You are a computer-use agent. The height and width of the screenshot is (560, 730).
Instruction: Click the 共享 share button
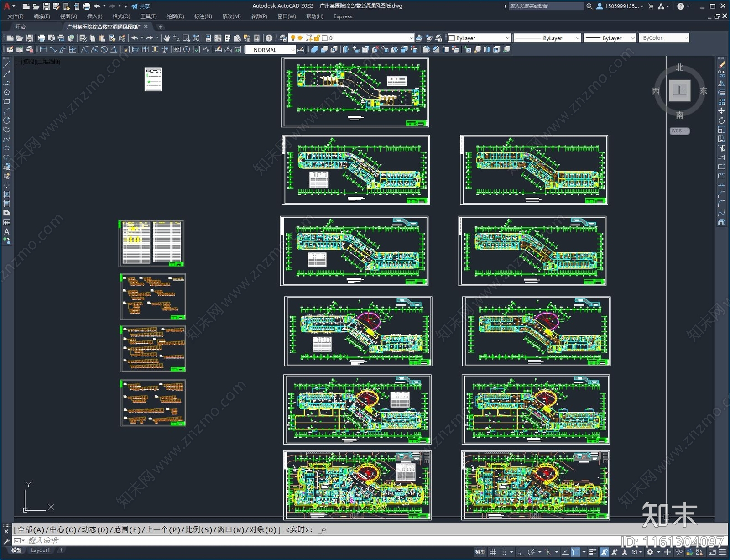141,6
